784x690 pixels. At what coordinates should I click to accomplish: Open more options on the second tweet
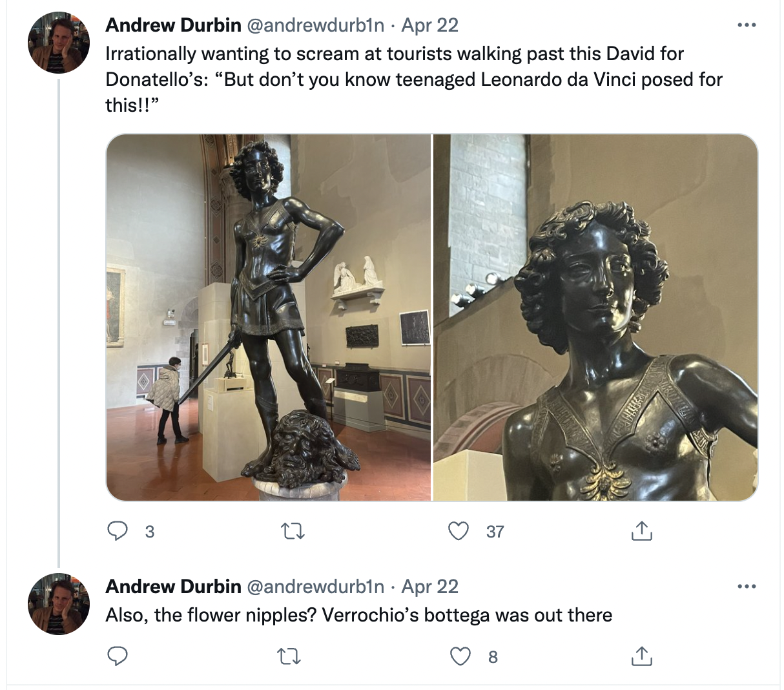click(746, 587)
